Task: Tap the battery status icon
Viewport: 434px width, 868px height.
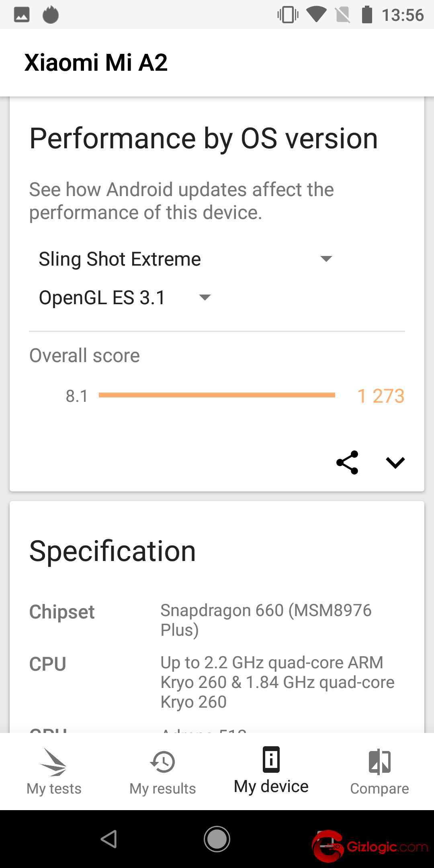Action: pos(367,15)
